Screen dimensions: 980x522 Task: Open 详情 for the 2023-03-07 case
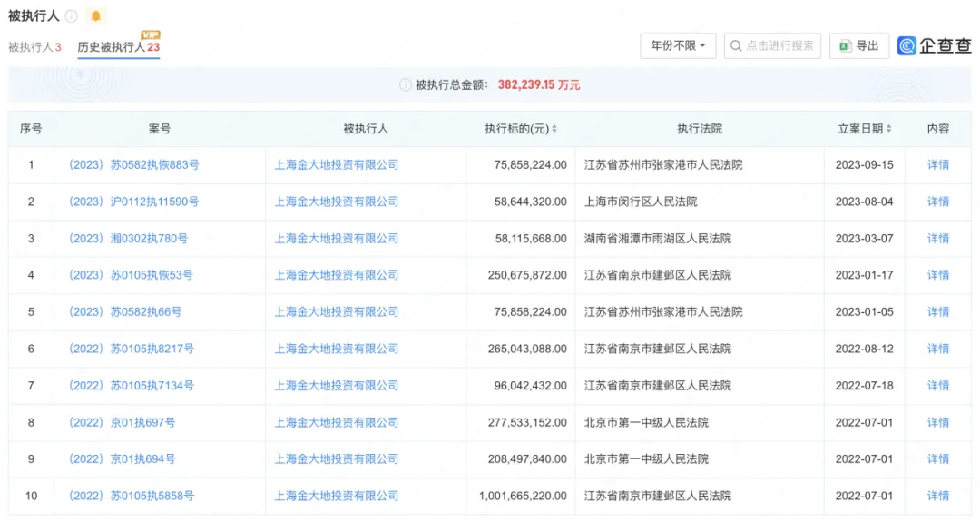[938, 239]
